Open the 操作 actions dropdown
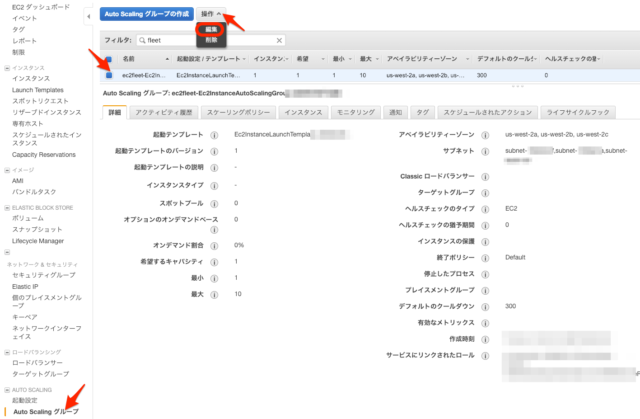 [x=211, y=14]
